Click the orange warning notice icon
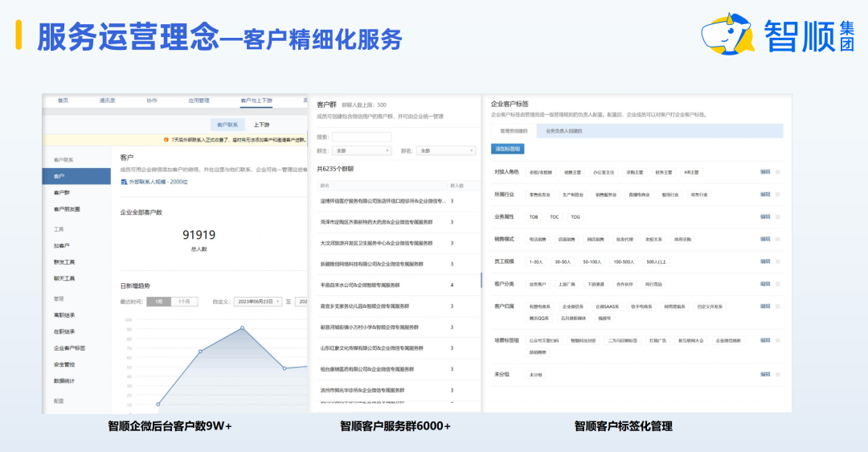868x452 pixels. pos(166,140)
